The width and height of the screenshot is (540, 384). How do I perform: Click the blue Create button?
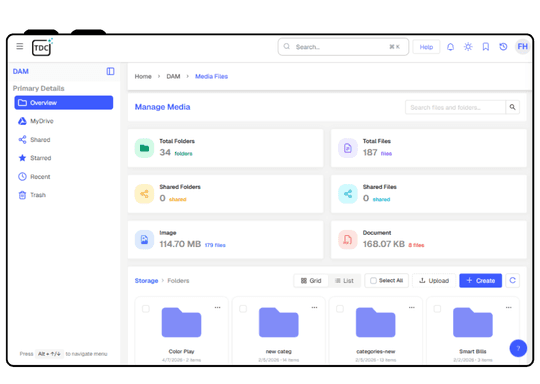click(480, 281)
